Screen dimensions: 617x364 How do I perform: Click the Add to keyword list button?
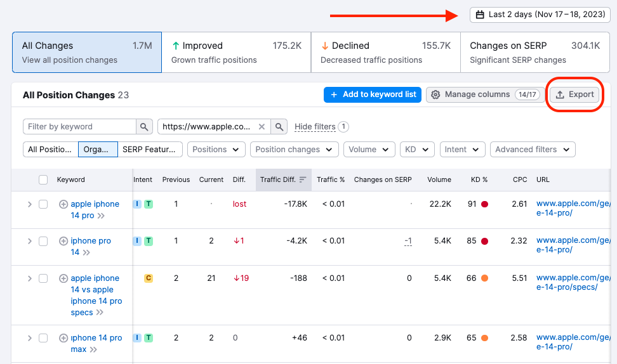pyautogui.click(x=373, y=94)
